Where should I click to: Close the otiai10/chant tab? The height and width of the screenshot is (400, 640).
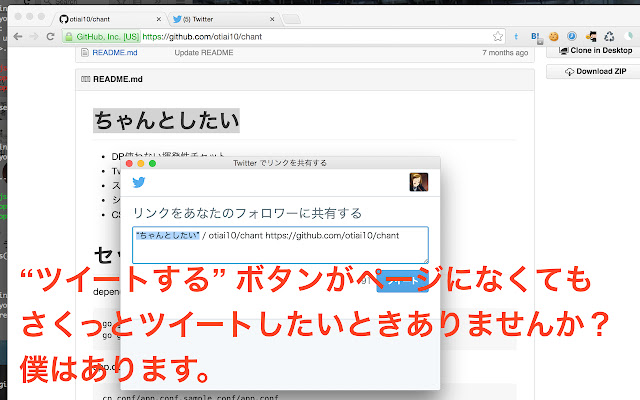point(159,19)
